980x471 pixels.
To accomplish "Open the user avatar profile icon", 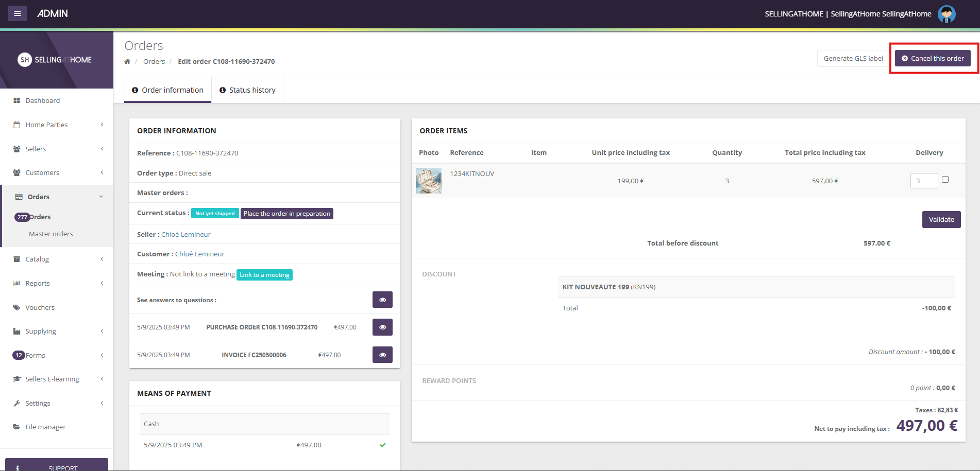I will pos(946,14).
